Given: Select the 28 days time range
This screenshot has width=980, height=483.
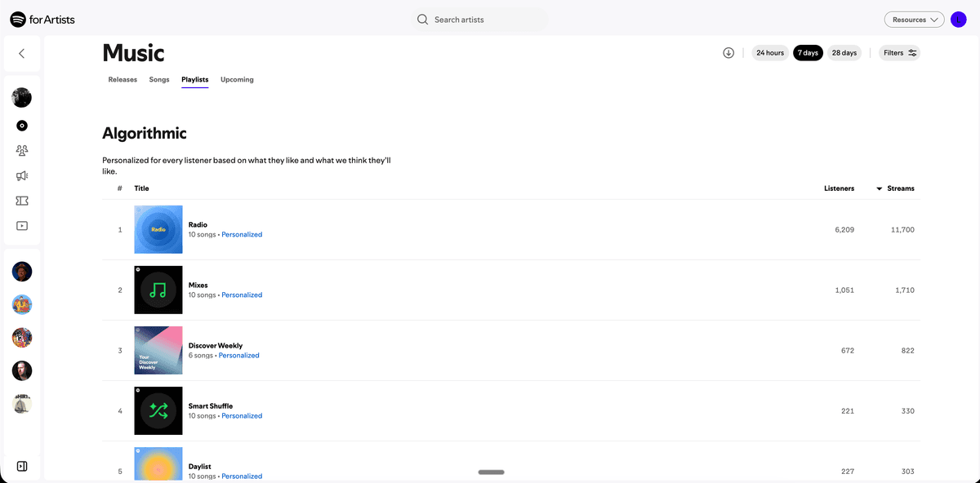Looking at the screenshot, I should coord(844,53).
